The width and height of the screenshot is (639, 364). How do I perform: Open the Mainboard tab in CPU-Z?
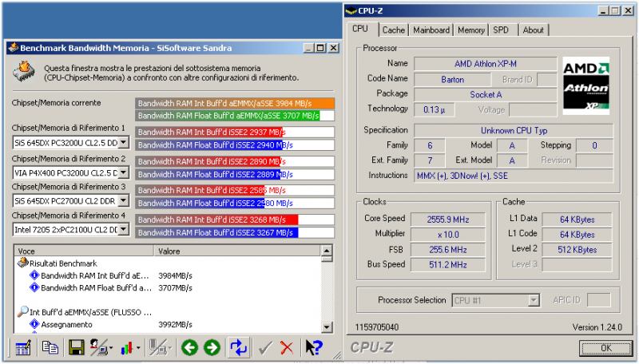click(x=431, y=30)
